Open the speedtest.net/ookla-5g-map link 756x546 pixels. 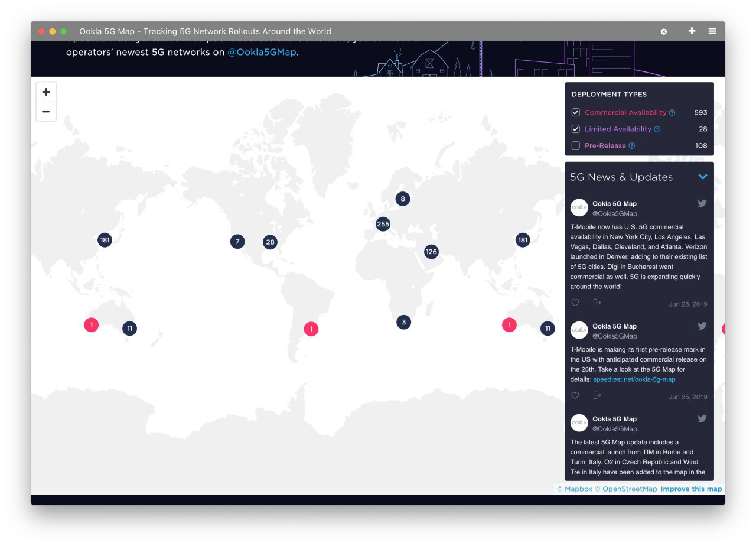[634, 379]
